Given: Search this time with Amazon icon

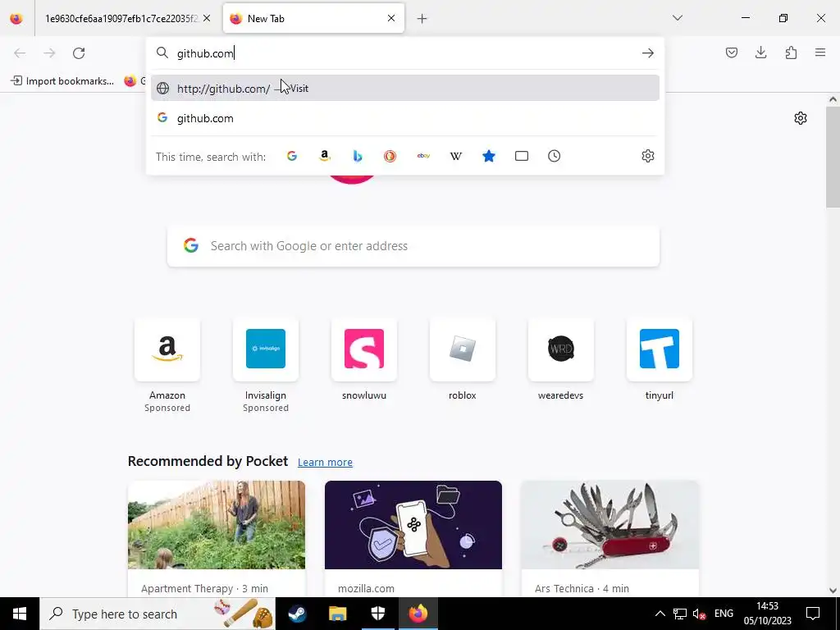Looking at the screenshot, I should click(x=325, y=156).
